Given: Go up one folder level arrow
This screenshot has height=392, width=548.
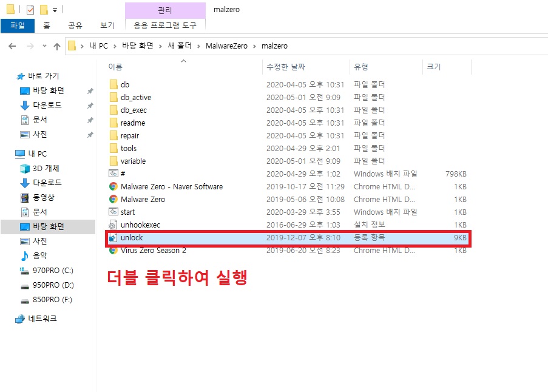Looking at the screenshot, I should point(57,46).
